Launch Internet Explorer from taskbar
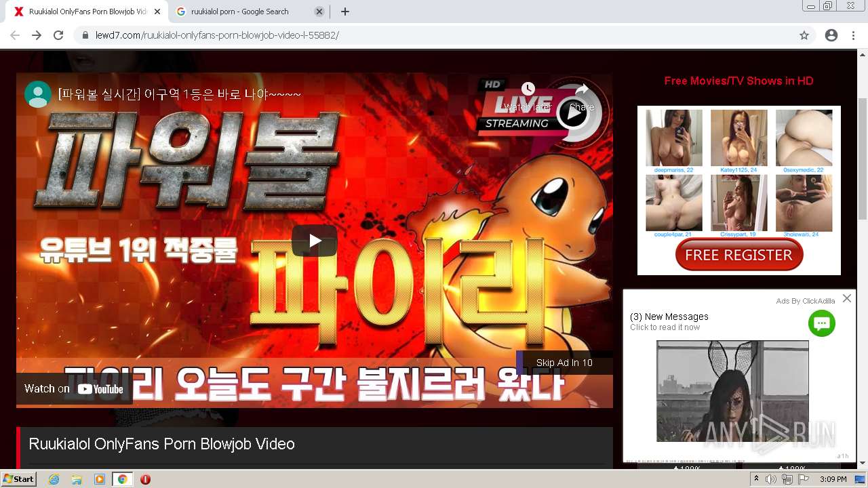Image resolution: width=868 pixels, height=488 pixels. [54, 479]
